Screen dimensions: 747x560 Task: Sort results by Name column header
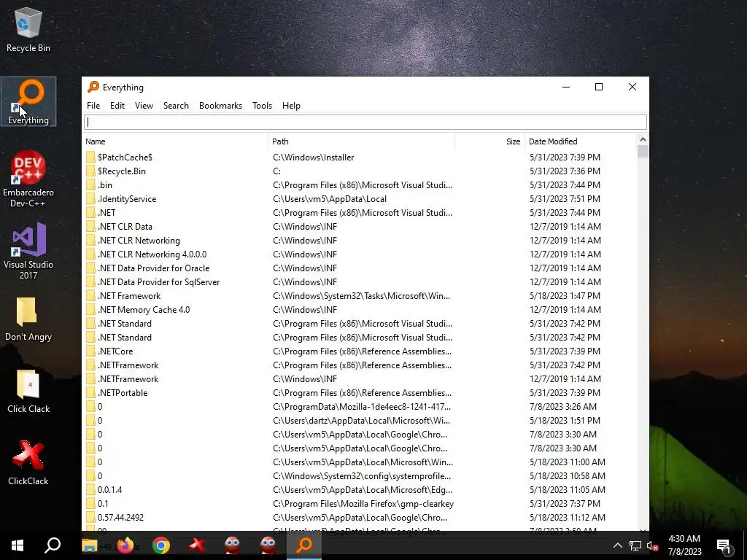coord(175,141)
